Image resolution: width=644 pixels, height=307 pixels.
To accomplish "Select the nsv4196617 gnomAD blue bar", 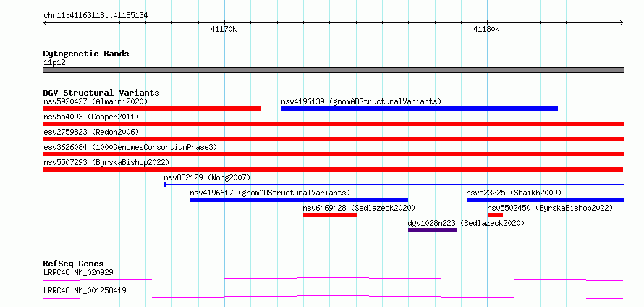I will tap(299, 200).
